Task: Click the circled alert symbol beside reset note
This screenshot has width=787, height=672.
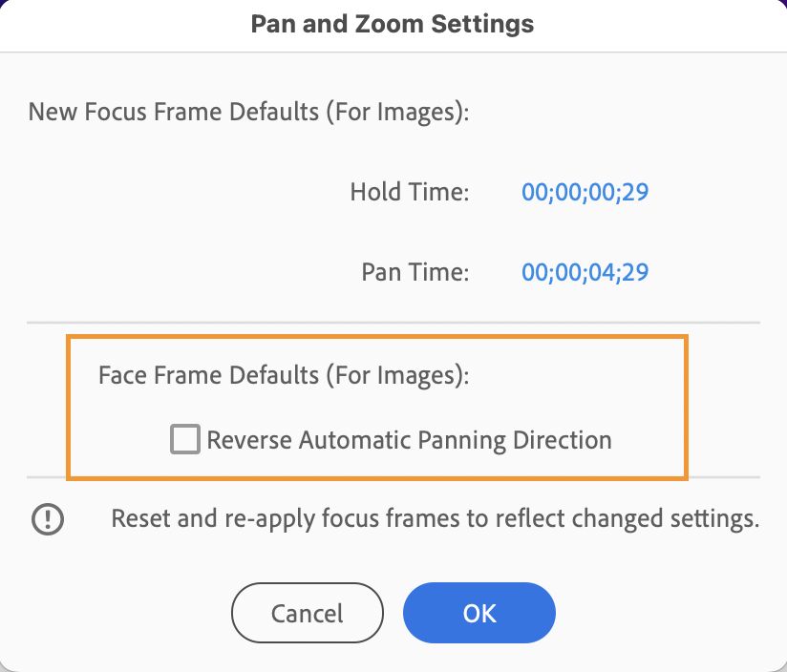Action: [x=48, y=518]
